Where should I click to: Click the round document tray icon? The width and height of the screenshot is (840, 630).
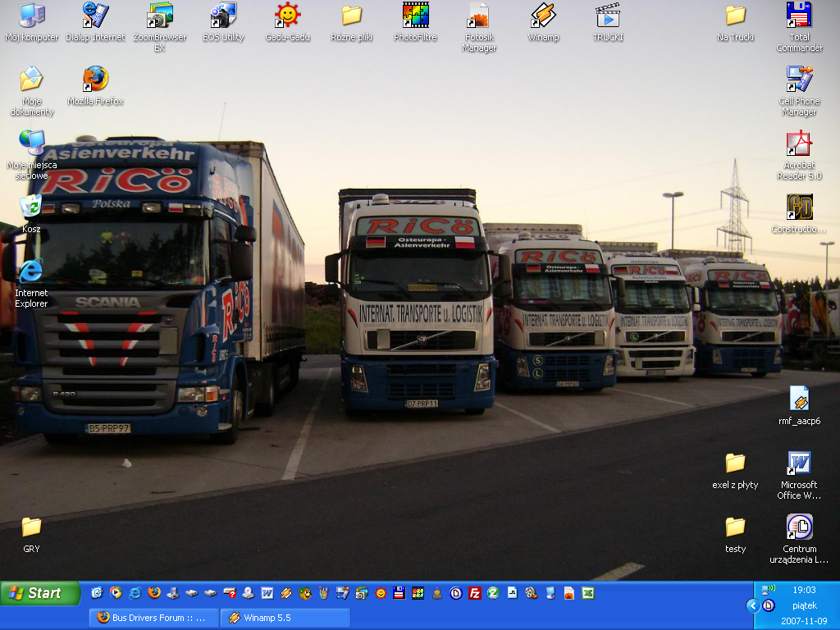pyautogui.click(x=768, y=606)
